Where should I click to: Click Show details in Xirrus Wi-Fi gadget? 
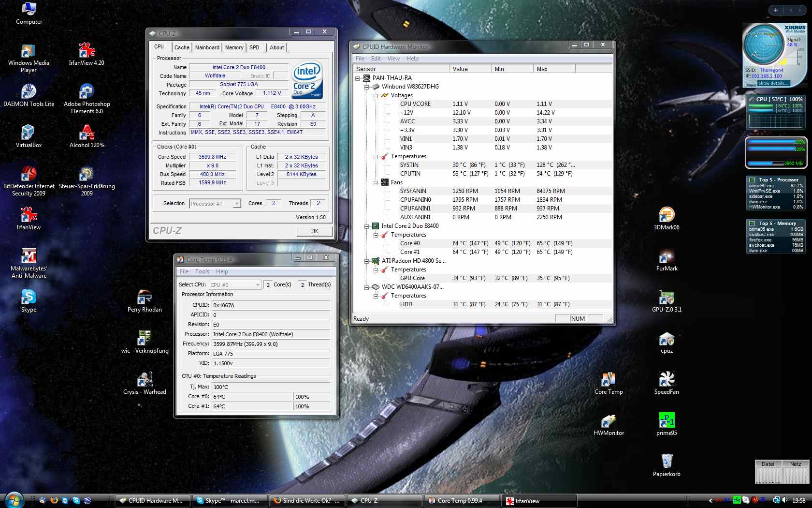coord(772,83)
